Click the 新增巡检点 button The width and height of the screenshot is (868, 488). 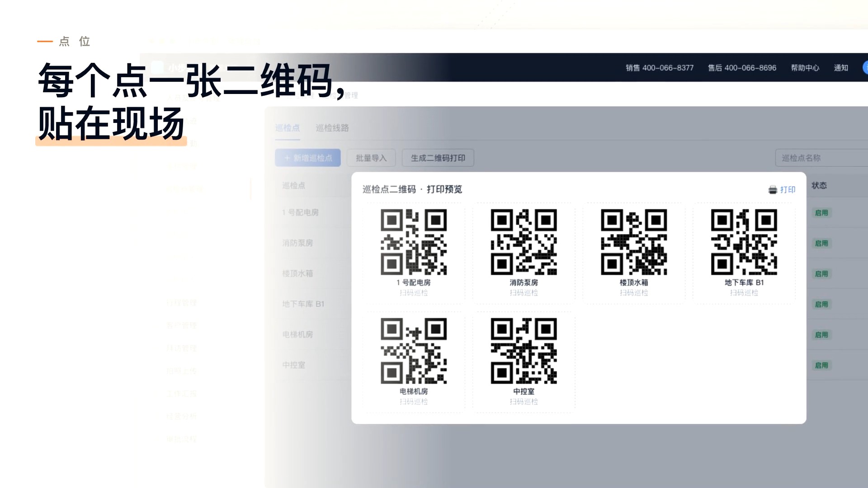(308, 158)
